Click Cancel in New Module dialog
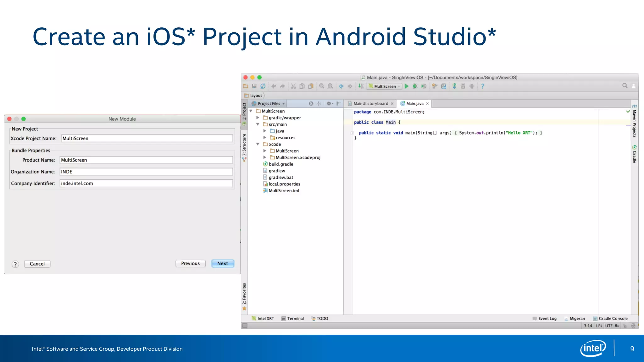Viewport: 644px width, 362px height. [37, 264]
